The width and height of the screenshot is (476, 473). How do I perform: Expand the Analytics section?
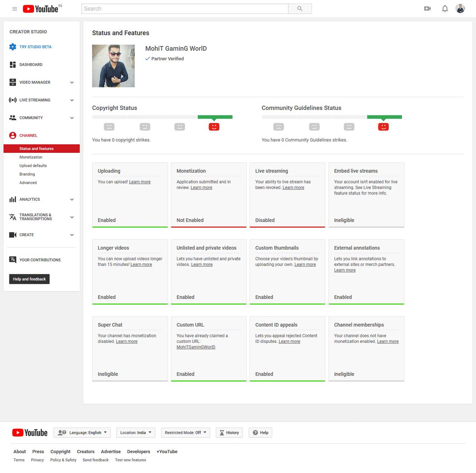[72, 200]
